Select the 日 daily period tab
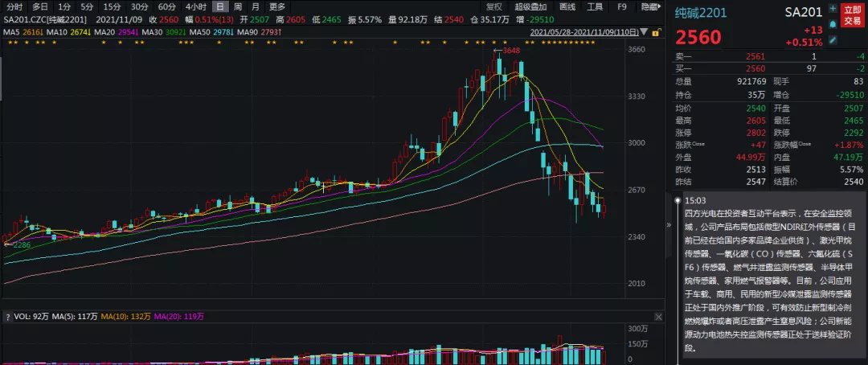Viewport: 868px width, 365px height. pyautogui.click(x=220, y=7)
